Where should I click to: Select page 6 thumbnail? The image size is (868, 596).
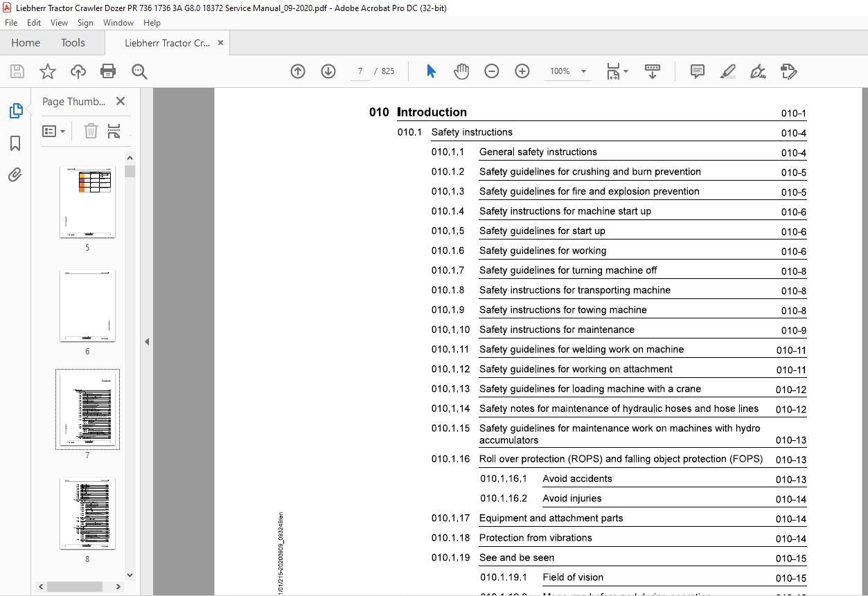[x=87, y=305]
